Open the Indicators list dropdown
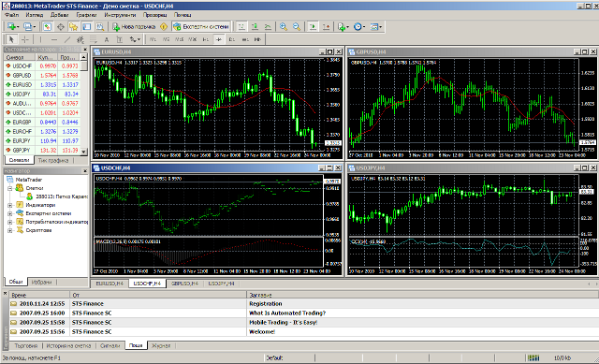This screenshot has height=364, width=599. tap(343, 27)
